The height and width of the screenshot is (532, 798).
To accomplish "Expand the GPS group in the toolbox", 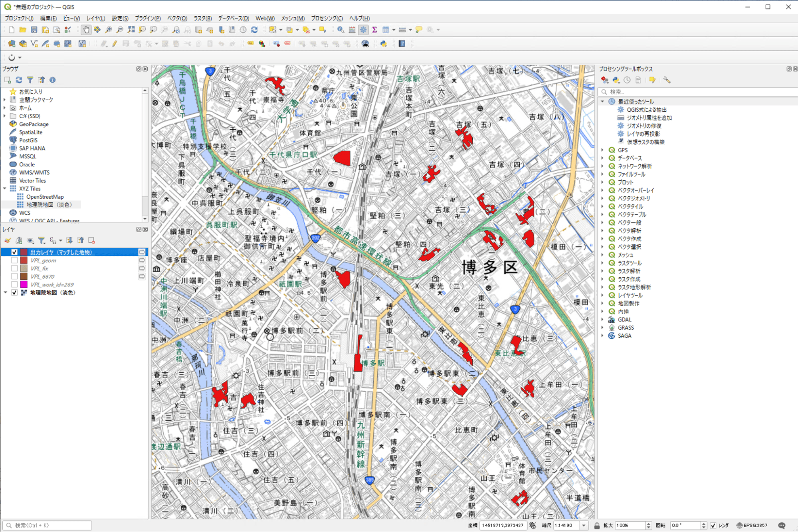I will (603, 150).
